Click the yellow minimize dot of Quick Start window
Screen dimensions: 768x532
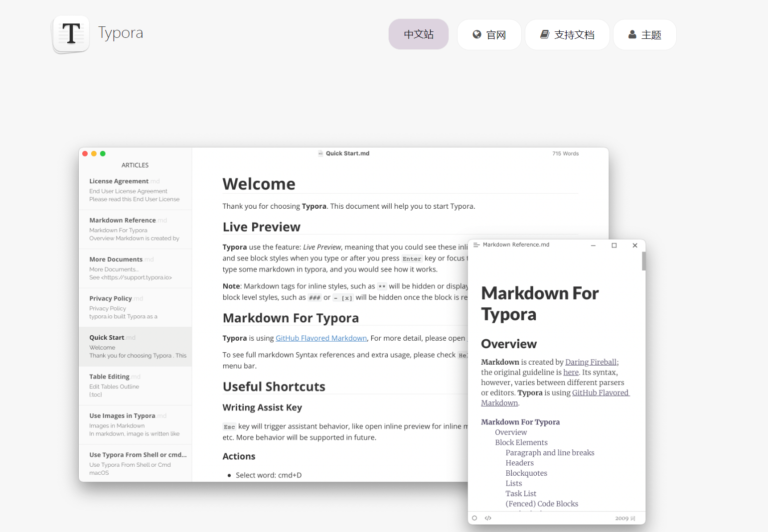[x=94, y=153]
